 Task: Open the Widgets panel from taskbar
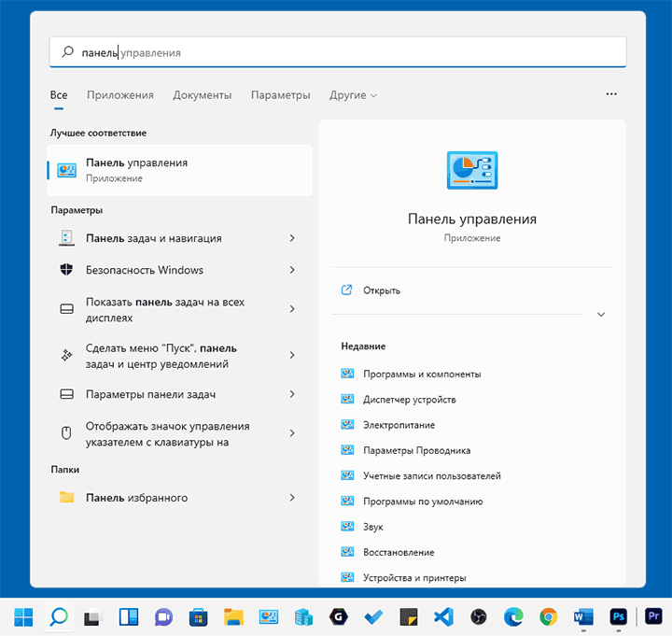129,617
